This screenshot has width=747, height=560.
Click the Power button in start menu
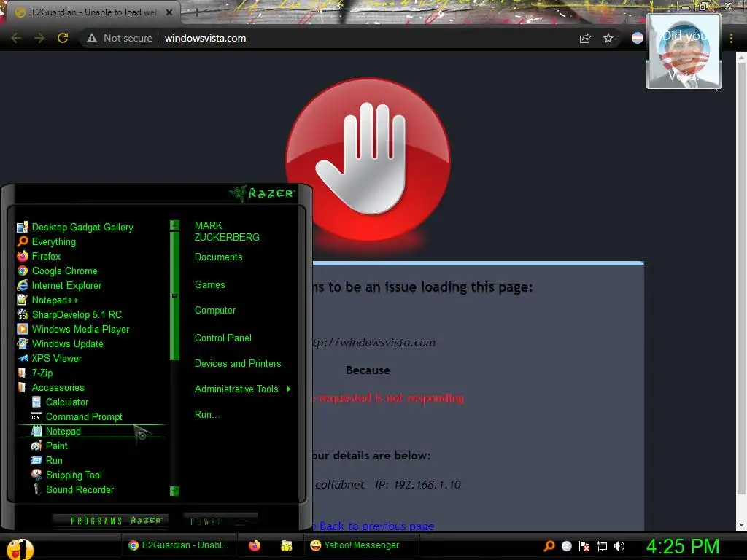pos(220,521)
